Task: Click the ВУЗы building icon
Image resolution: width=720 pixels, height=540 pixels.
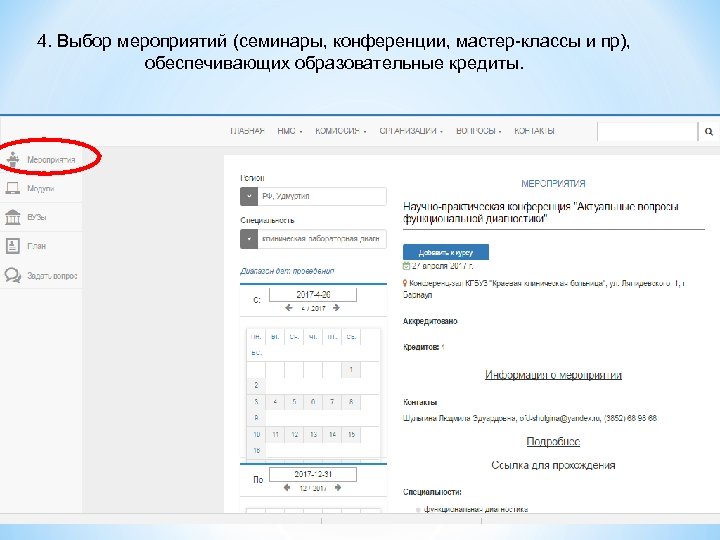Action: [12, 217]
